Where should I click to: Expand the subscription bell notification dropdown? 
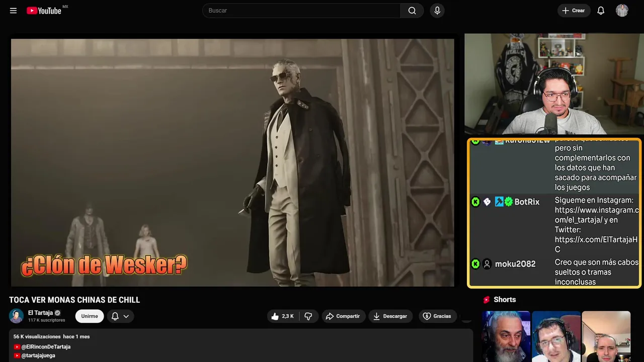(x=120, y=316)
